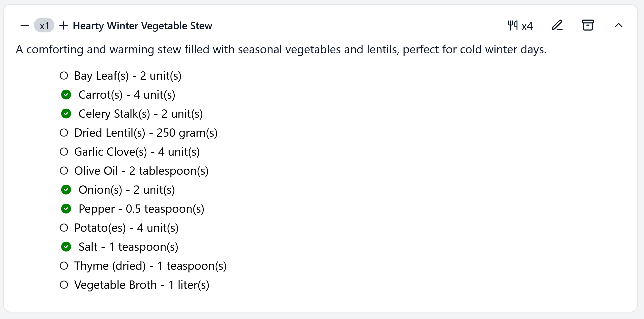
Task: Mark Thyme (dried) ingredient circle
Action: tap(64, 266)
